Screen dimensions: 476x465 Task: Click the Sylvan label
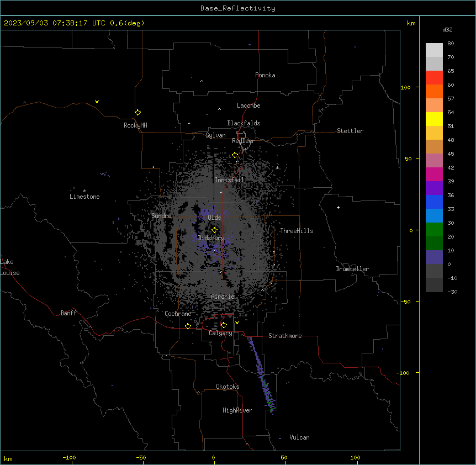pyautogui.click(x=215, y=135)
